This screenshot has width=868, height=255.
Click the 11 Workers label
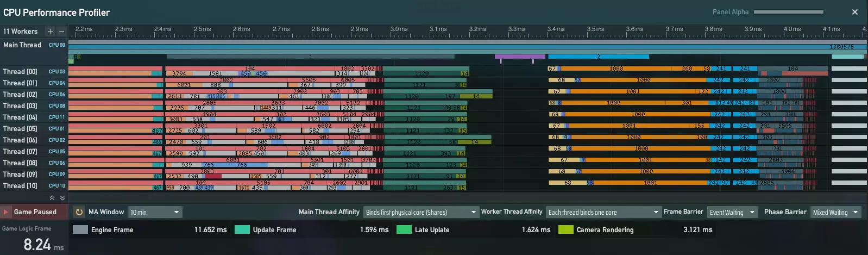point(20,31)
